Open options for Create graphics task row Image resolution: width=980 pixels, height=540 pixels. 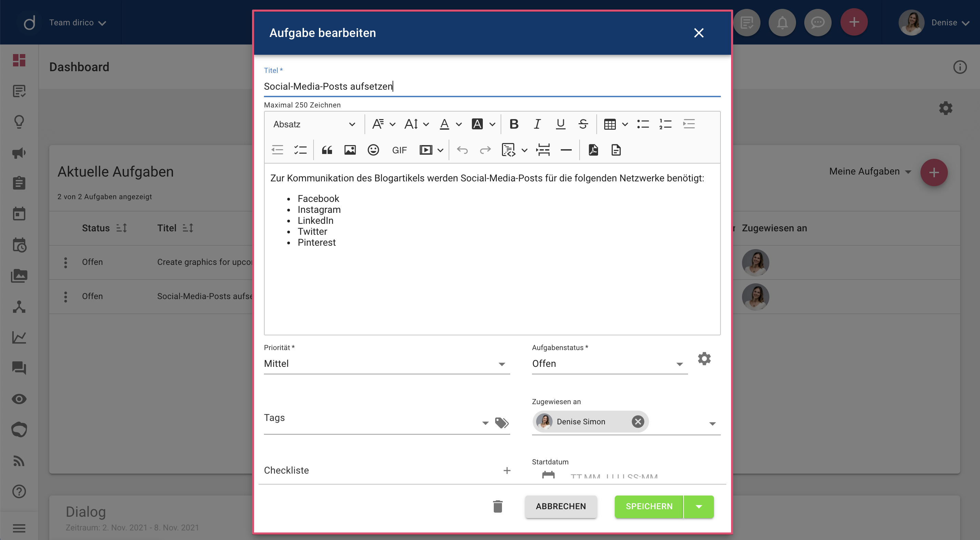[65, 262]
